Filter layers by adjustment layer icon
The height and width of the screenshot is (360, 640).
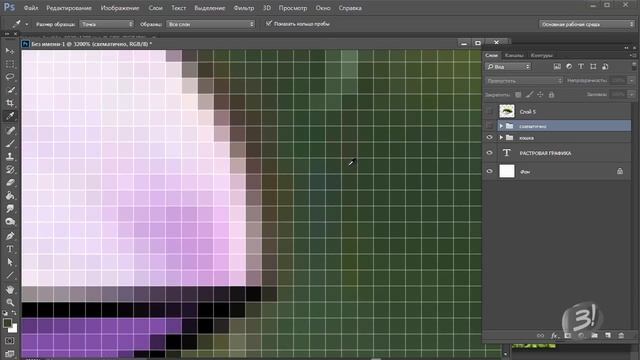click(569, 67)
